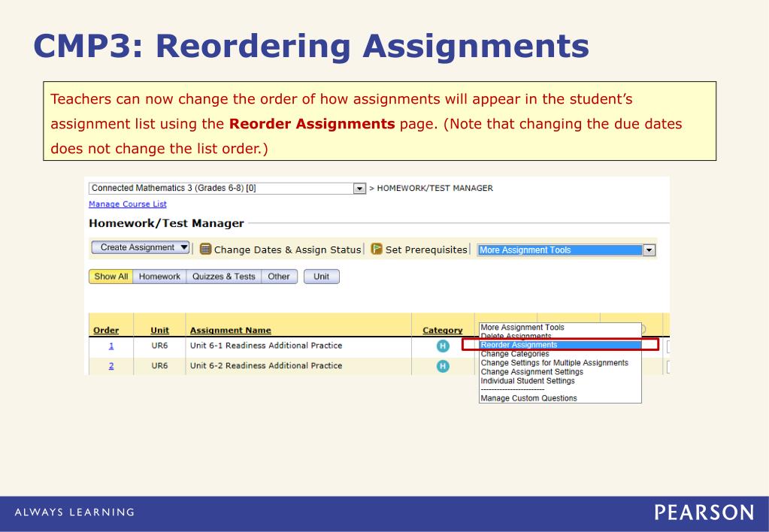769x532 pixels.
Task: Pick Individual Student Settings option
Action: click(x=528, y=380)
